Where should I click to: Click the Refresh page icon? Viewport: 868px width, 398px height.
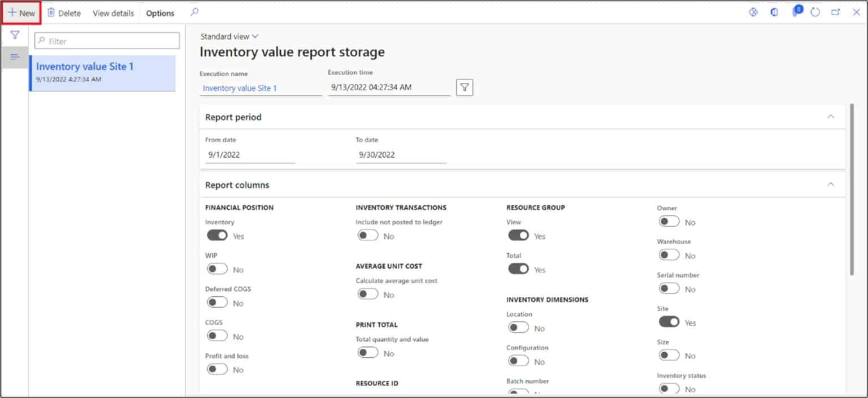[x=815, y=11]
